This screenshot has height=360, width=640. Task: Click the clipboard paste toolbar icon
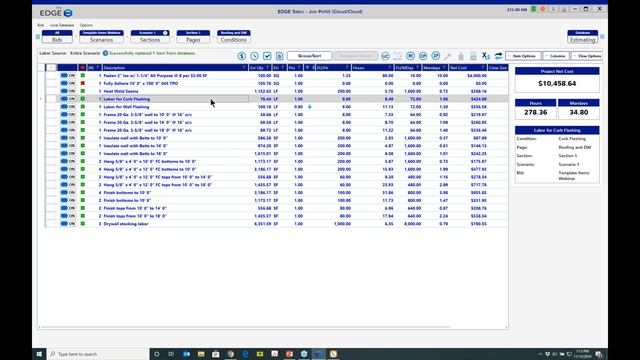point(461,56)
